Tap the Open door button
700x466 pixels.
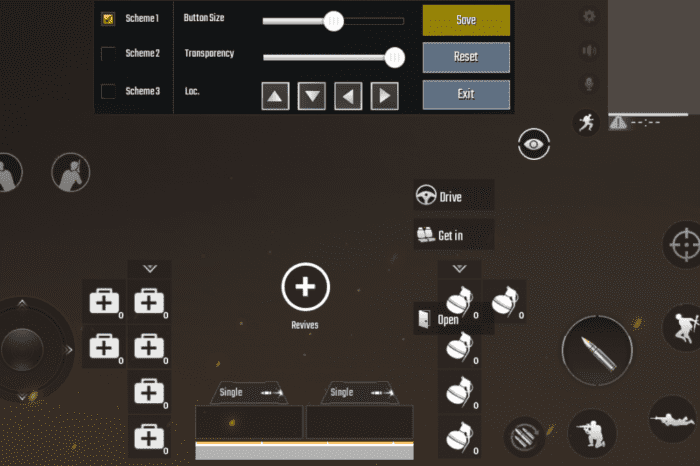pos(438,319)
